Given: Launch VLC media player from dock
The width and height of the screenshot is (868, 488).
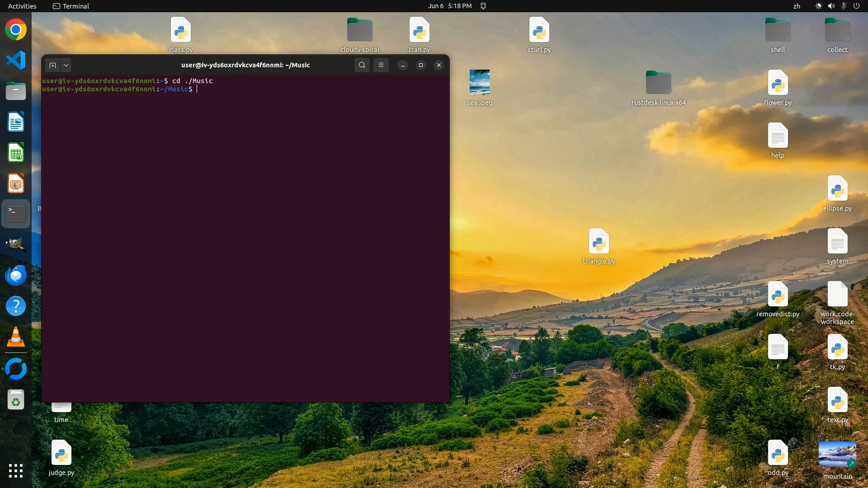Looking at the screenshot, I should 16,337.
